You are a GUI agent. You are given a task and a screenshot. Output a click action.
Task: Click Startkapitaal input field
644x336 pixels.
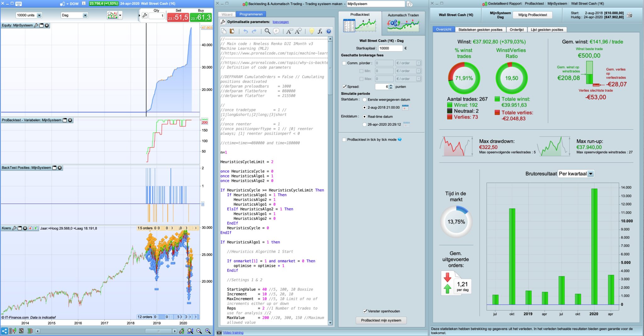(390, 48)
